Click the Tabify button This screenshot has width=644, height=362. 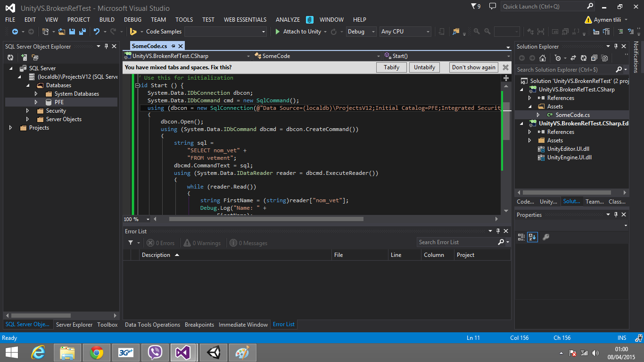392,67
